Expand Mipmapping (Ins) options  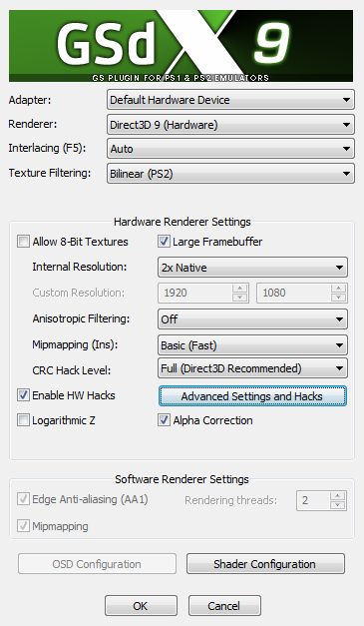[x=252, y=345]
